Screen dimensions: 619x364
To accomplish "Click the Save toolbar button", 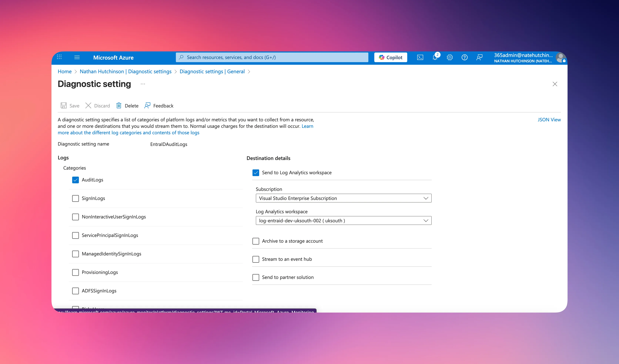I will tap(70, 106).
